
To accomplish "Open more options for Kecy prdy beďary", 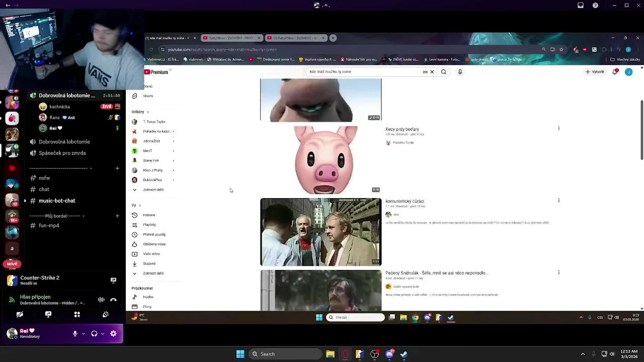I will (x=558, y=128).
